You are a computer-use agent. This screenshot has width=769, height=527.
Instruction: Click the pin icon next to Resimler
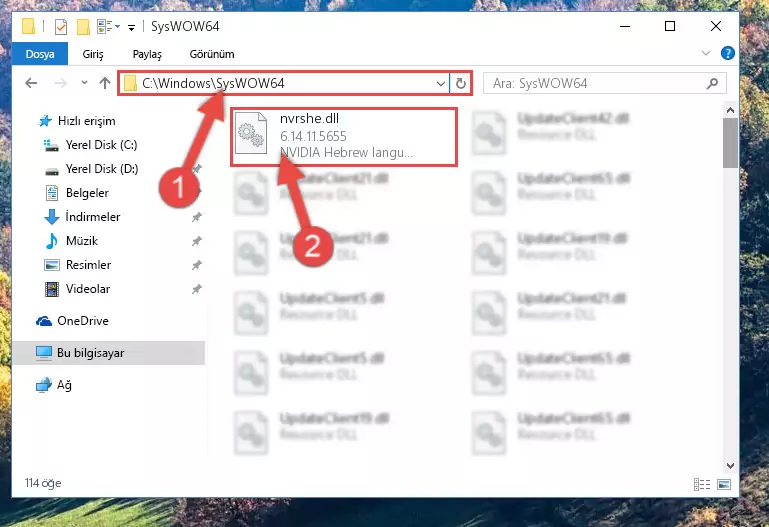click(197, 265)
